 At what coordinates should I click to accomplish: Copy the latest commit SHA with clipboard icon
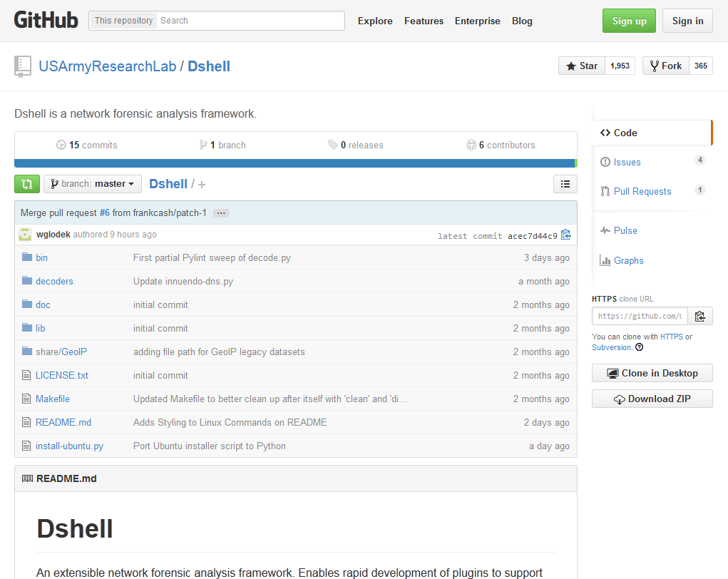[565, 235]
